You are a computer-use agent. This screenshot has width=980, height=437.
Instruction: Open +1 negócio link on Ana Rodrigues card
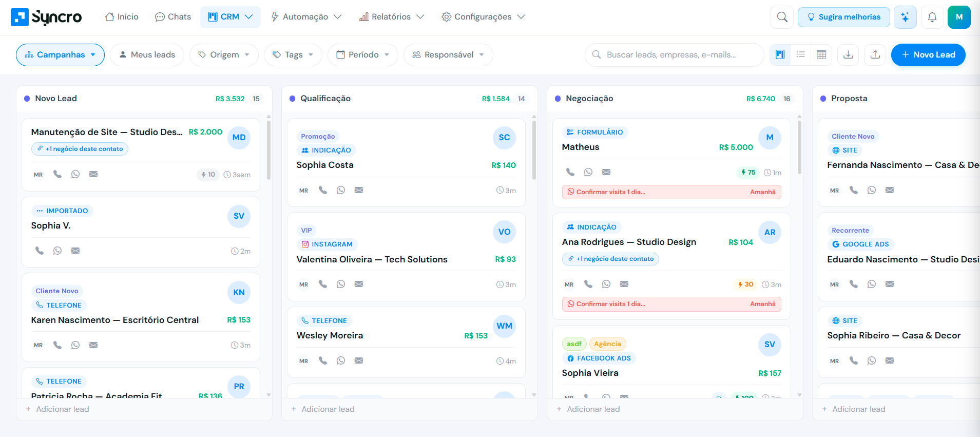pos(610,259)
